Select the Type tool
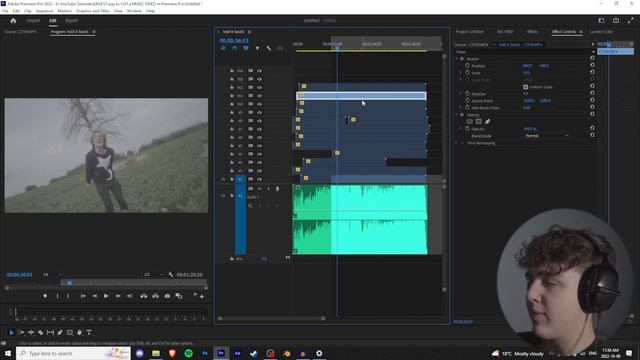 pyautogui.click(x=89, y=333)
